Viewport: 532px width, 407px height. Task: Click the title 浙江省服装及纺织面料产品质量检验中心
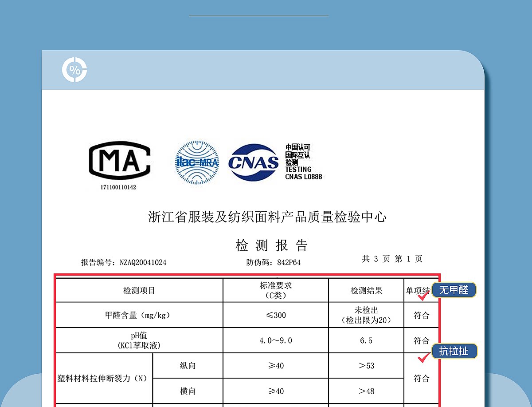pos(267,217)
